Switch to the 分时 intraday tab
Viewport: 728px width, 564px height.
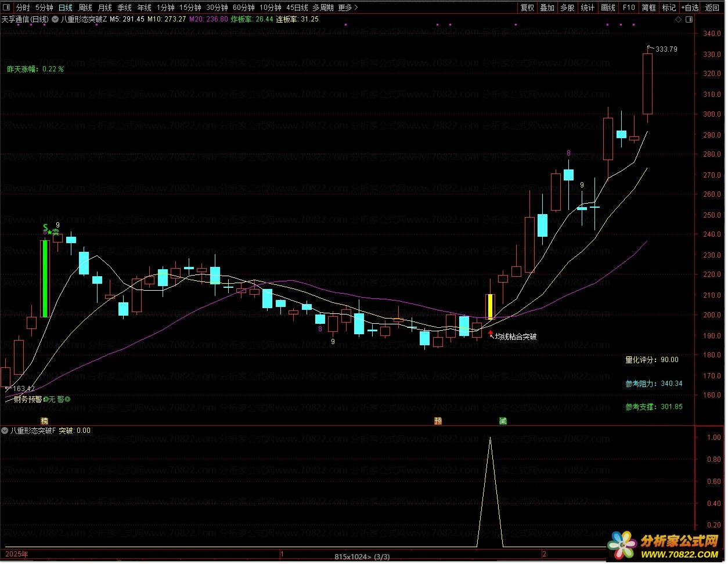point(23,8)
